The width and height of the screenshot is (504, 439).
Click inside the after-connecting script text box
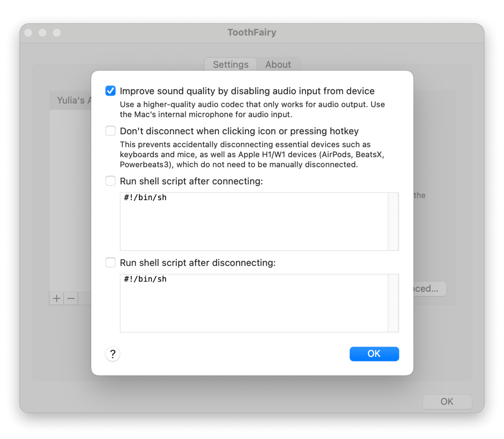(x=254, y=222)
